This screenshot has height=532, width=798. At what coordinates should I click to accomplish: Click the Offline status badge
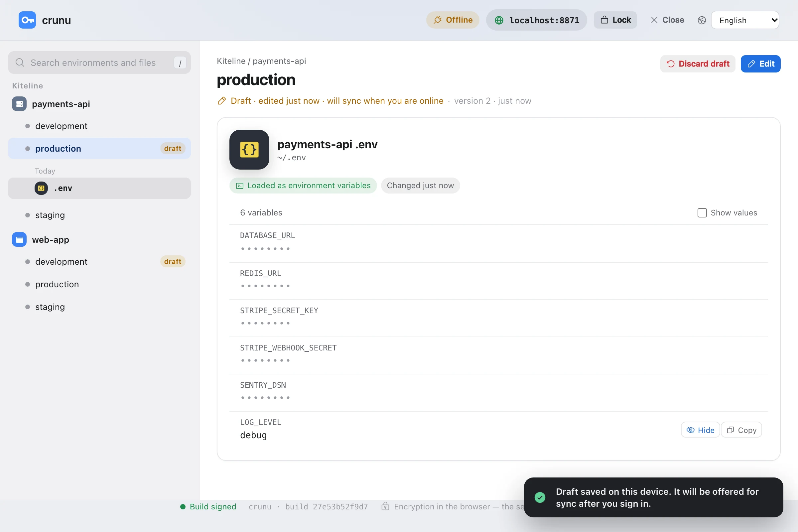[453, 20]
